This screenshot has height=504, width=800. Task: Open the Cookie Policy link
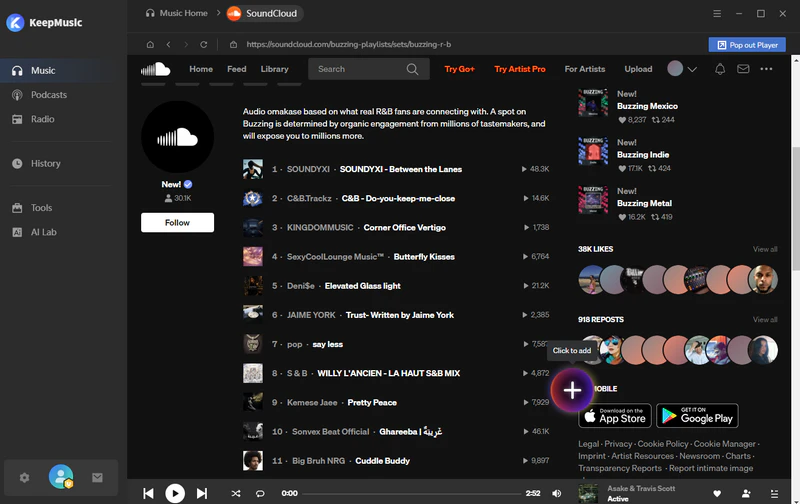(662, 444)
